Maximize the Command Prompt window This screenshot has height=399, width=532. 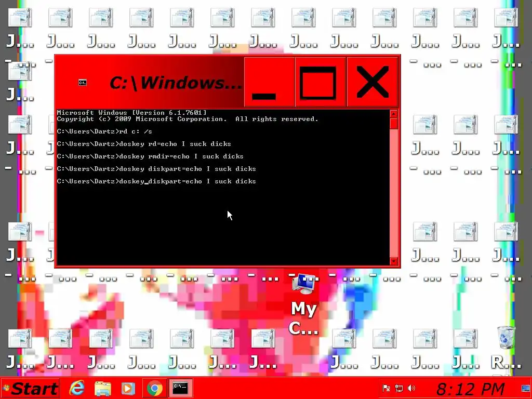pos(321,82)
